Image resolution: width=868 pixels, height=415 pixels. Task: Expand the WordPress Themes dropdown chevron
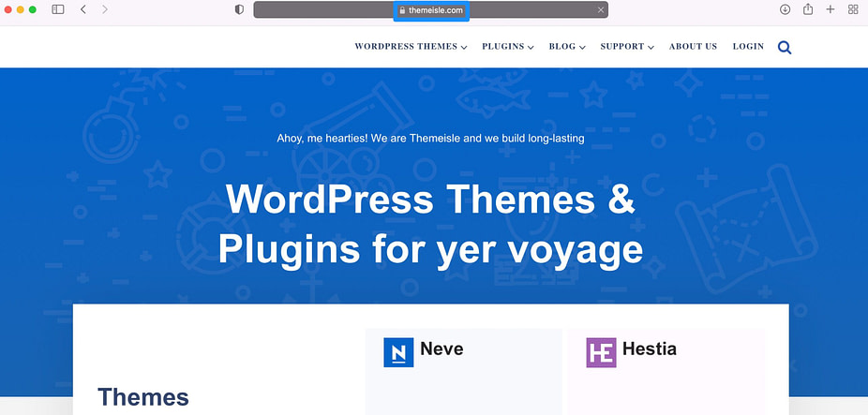(464, 48)
